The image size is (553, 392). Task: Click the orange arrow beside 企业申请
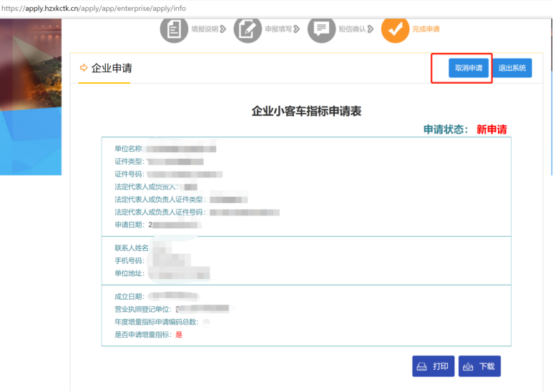pos(84,68)
